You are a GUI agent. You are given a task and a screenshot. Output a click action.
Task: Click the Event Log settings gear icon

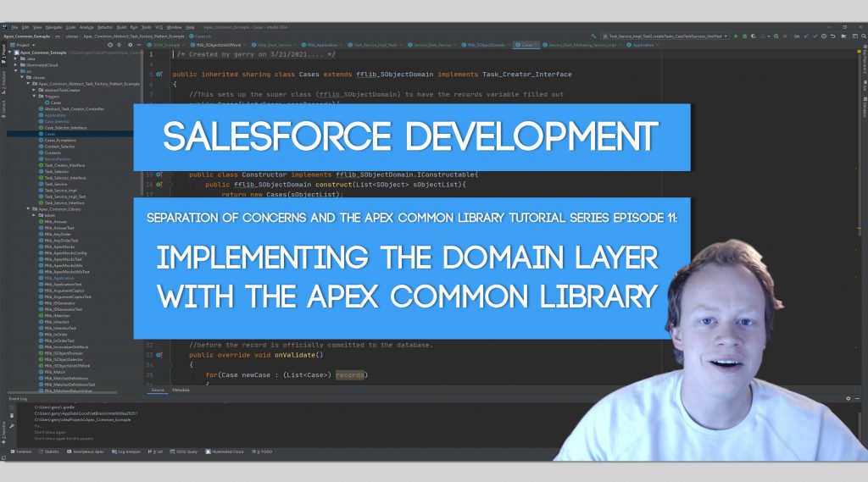tap(848, 398)
